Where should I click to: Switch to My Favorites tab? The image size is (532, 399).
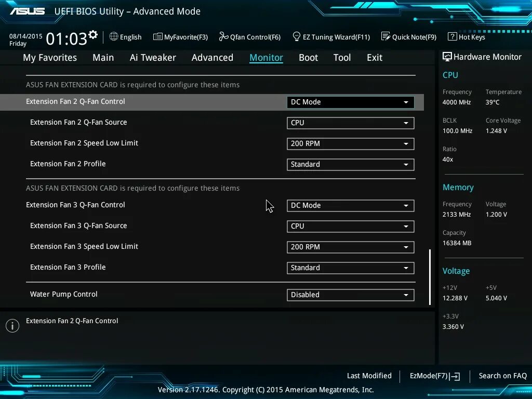pyautogui.click(x=50, y=58)
